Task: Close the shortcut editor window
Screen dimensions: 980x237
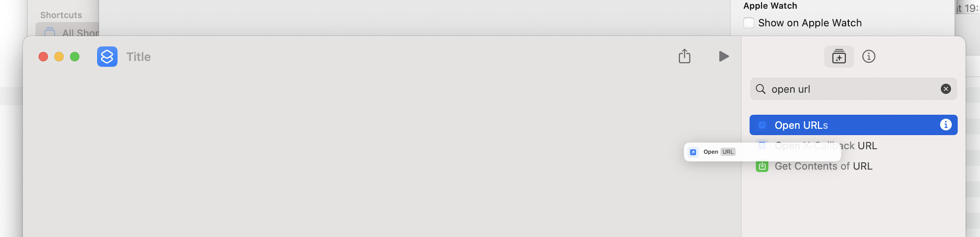Action: point(43,57)
